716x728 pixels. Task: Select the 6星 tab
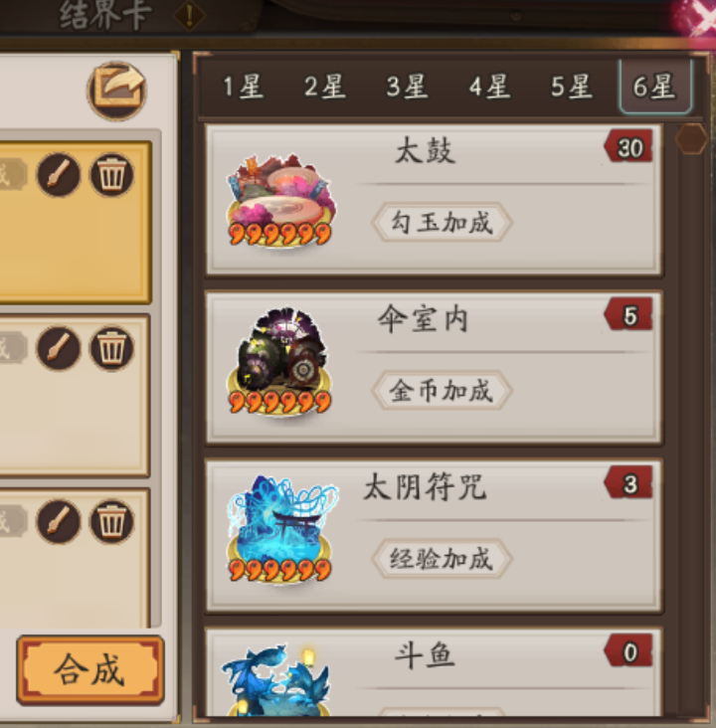[x=655, y=87]
